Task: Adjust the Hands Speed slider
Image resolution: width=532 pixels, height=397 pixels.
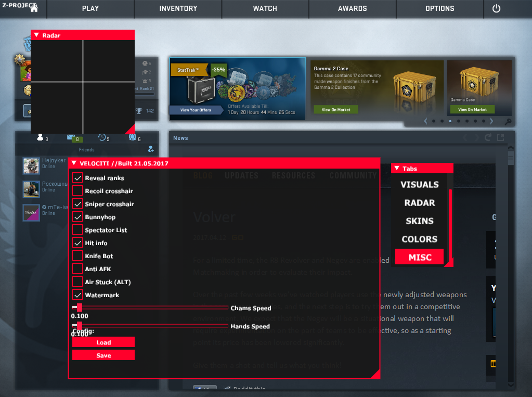Action: click(150, 326)
